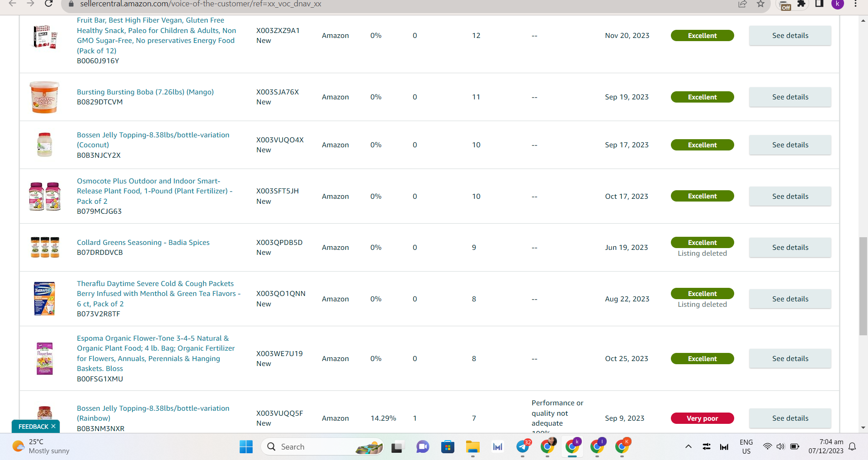The image size is (868, 460).
Task: Click the Excellent badge dated Nov 20, 2023
Action: click(702, 36)
